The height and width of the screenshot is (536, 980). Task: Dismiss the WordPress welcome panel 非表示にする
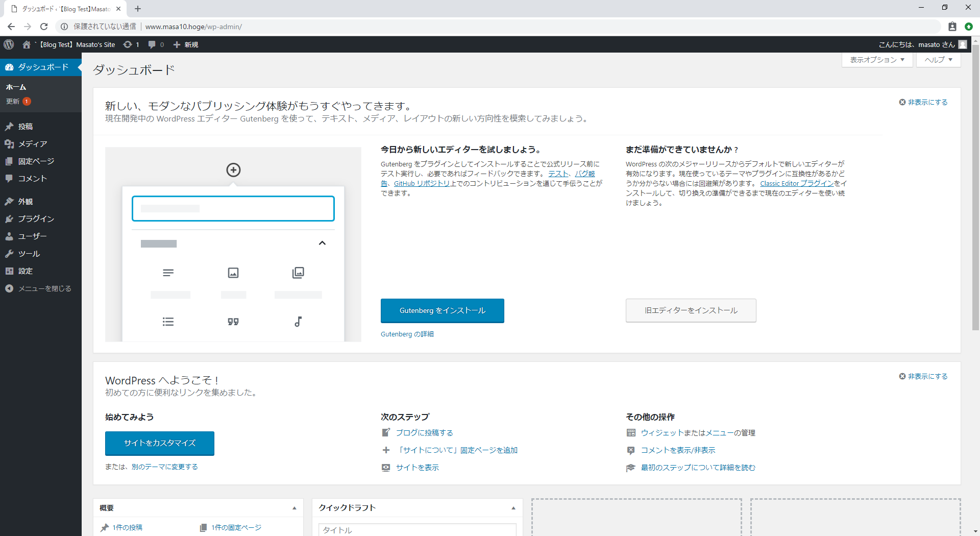pyautogui.click(x=923, y=376)
